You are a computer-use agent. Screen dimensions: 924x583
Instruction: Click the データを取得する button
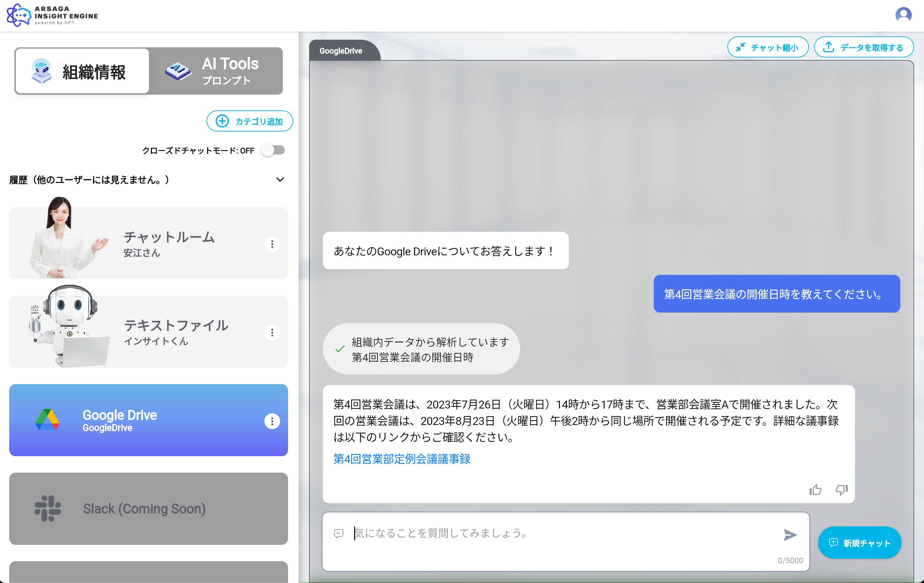click(863, 48)
